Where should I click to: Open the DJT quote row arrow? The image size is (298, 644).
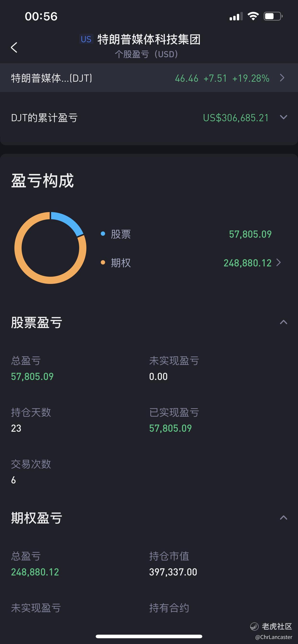click(x=282, y=78)
